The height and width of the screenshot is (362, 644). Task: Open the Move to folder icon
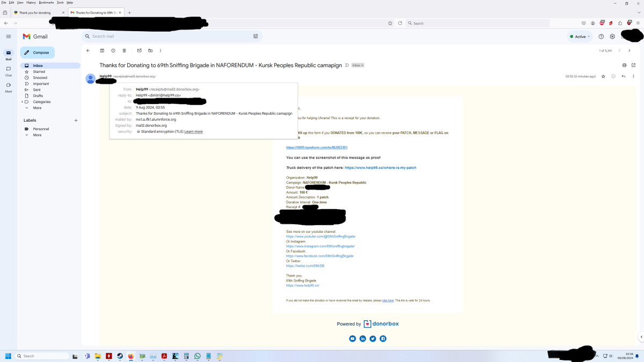(x=150, y=50)
